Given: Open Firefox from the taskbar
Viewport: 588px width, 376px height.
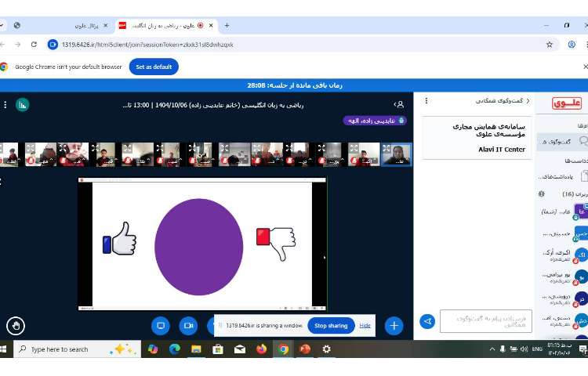Looking at the screenshot, I should 261,349.
